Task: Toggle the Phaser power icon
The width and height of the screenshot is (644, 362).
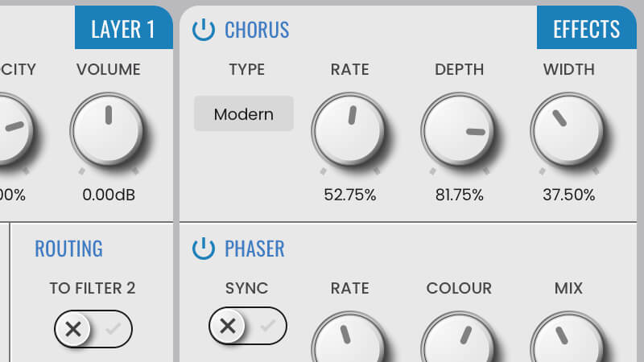Action: point(204,249)
